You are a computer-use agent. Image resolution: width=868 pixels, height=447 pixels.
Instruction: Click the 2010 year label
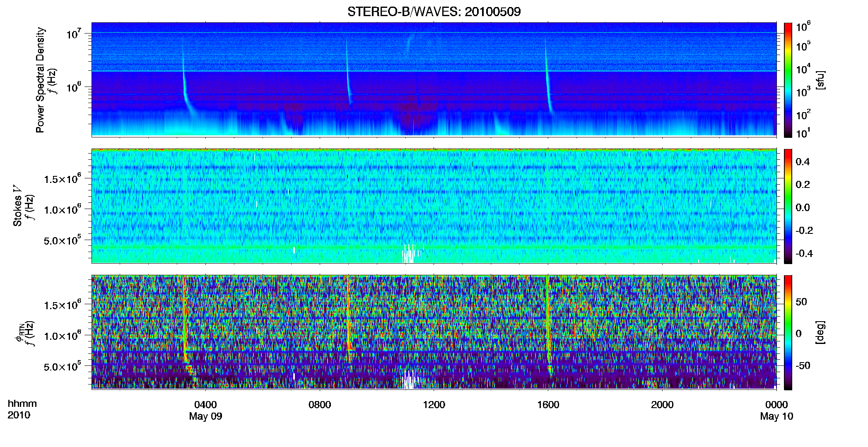[x=19, y=415]
